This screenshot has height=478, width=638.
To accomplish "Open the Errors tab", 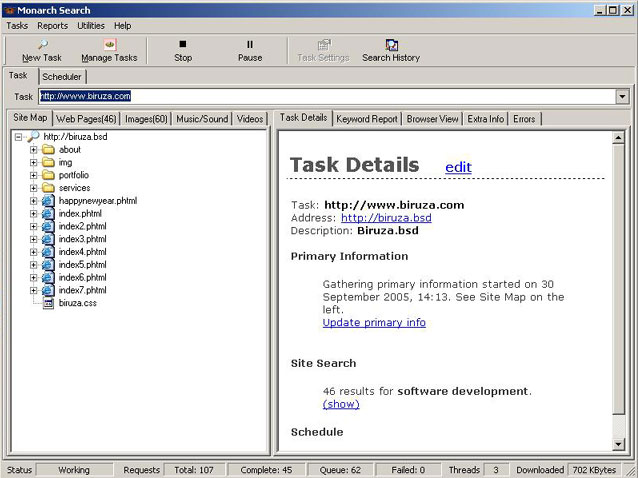I will pyautogui.click(x=524, y=119).
